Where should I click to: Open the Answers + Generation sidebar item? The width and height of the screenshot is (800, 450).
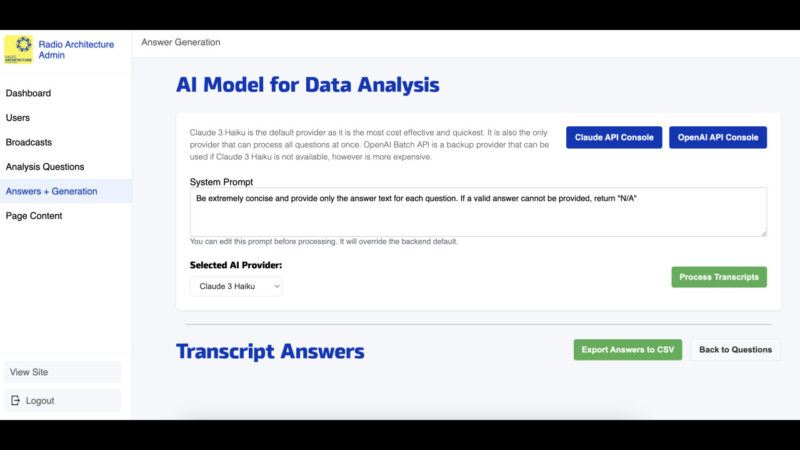[52, 191]
